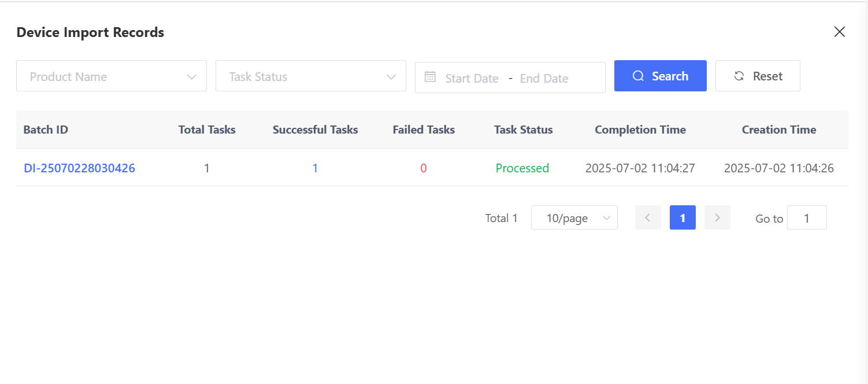Click the refresh icon on the Reset button
868x384 pixels.
tap(739, 76)
